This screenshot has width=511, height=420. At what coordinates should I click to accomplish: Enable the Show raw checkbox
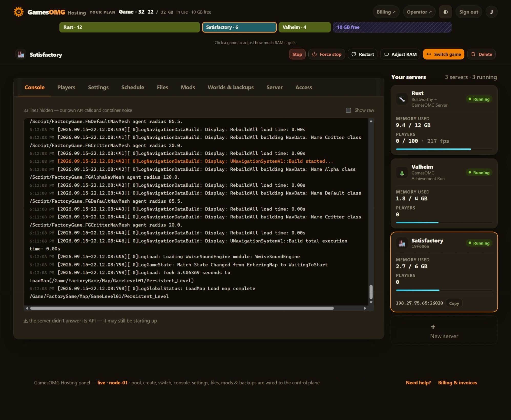coord(348,110)
